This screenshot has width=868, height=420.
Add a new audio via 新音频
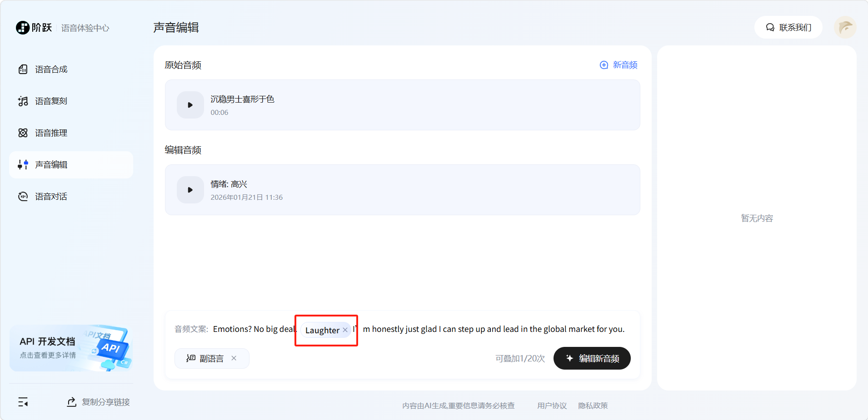point(619,65)
